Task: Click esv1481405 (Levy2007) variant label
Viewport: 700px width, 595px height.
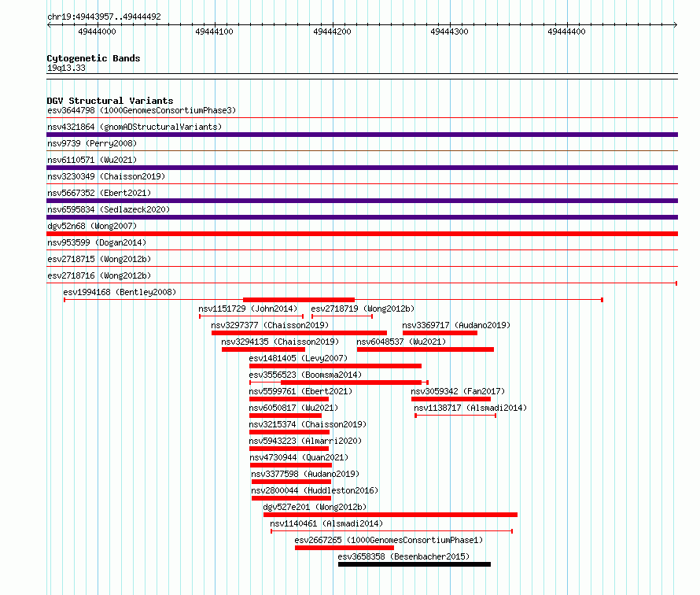Action: (298, 358)
